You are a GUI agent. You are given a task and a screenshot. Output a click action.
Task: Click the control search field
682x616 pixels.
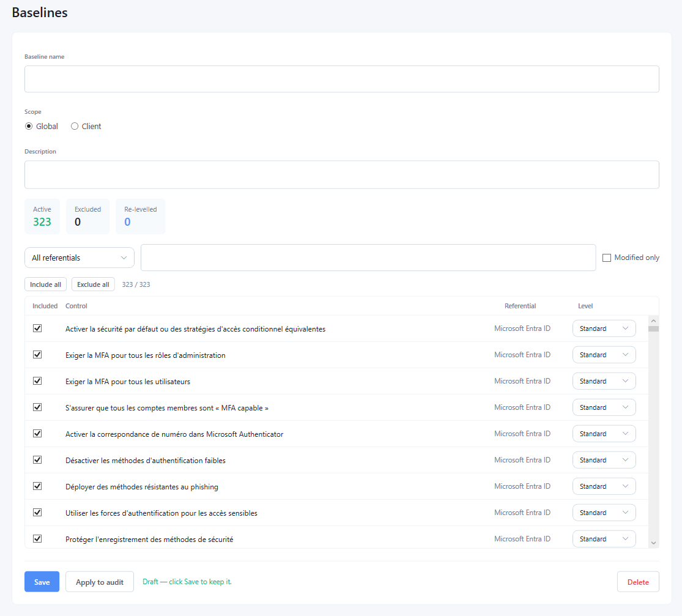pyautogui.click(x=368, y=258)
